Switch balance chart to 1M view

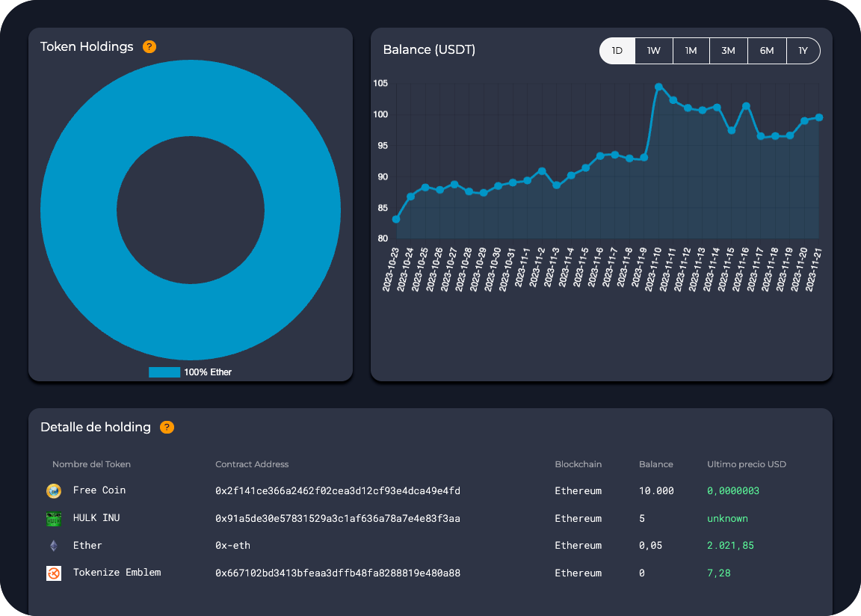click(x=691, y=50)
